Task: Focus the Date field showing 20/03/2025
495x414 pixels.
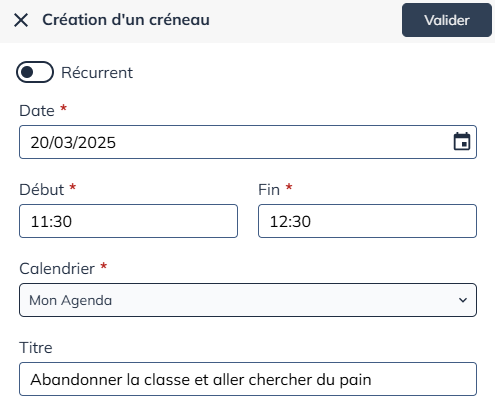Action: [x=248, y=142]
